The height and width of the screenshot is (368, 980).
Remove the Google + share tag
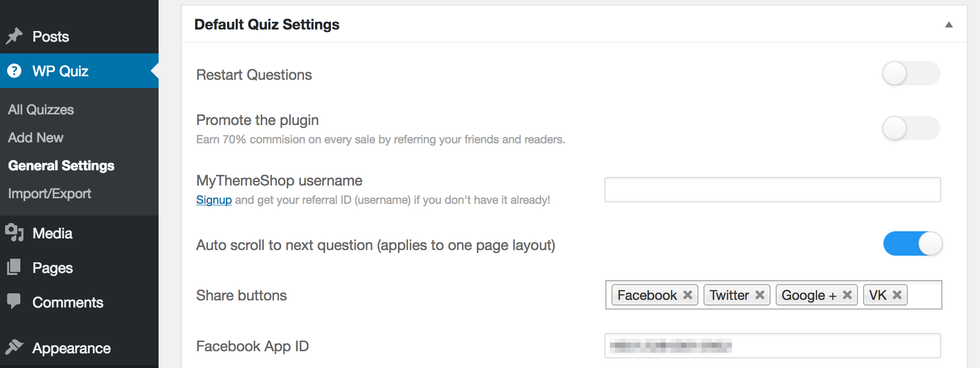847,295
